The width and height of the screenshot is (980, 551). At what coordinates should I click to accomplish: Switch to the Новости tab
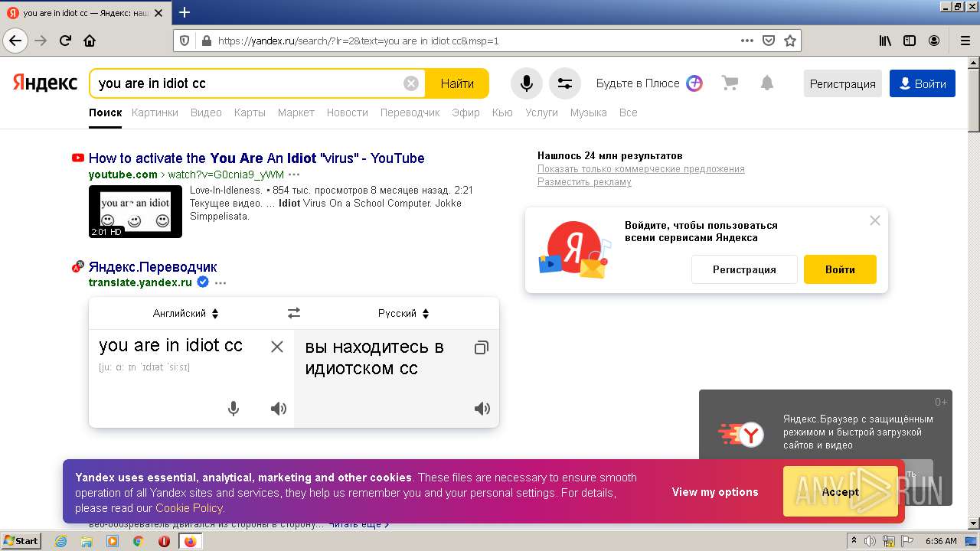click(x=348, y=112)
